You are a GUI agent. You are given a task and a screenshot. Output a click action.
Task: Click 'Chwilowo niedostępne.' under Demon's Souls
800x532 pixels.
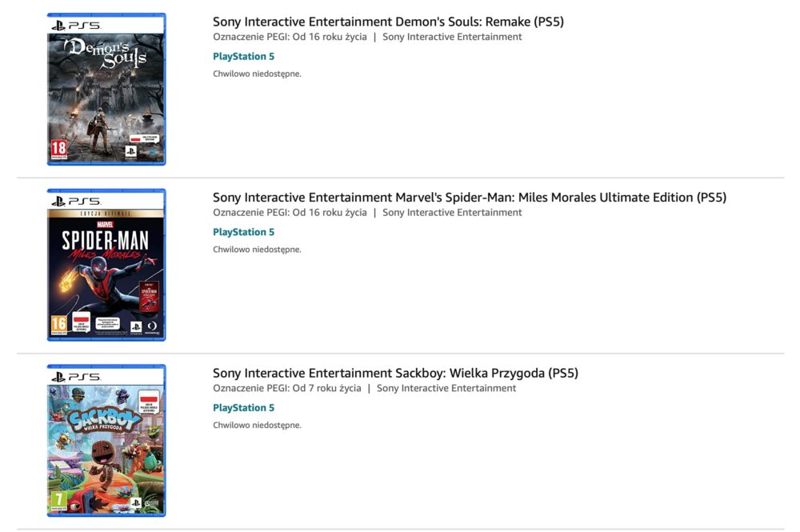point(257,74)
